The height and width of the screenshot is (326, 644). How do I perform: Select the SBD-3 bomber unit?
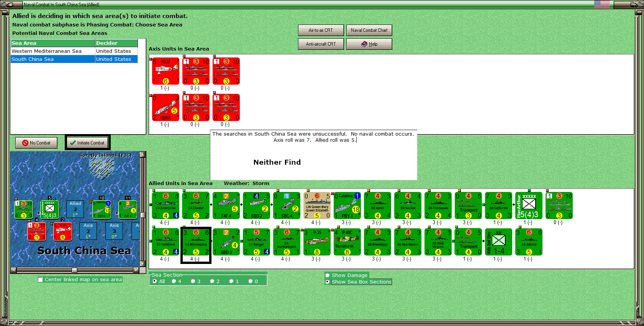tap(226, 242)
